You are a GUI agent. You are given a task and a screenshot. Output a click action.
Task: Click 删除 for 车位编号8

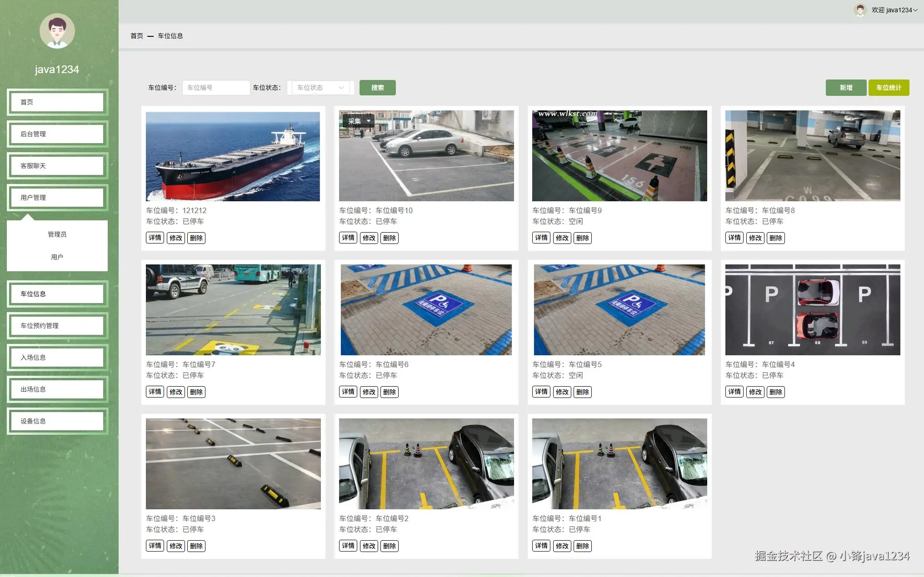pyautogui.click(x=775, y=238)
